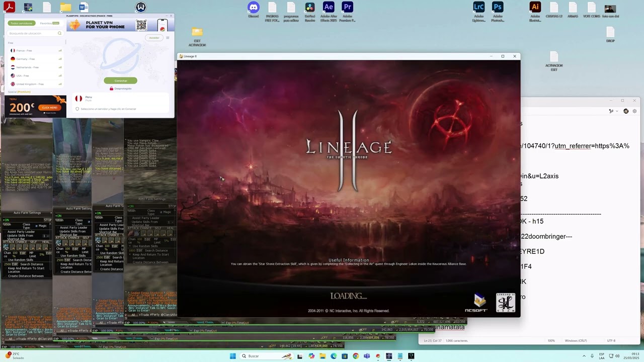Viewport: 644px width, 362px height.
Task: Click the taskbar Buscar search box
Action: click(x=267, y=356)
